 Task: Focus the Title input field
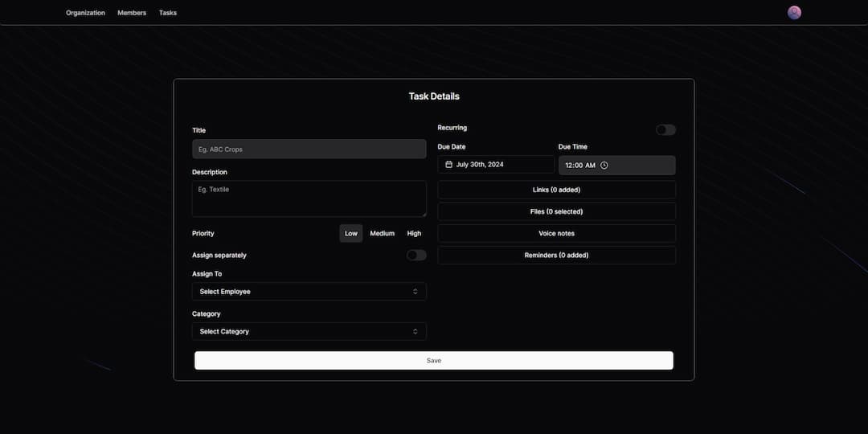click(309, 149)
